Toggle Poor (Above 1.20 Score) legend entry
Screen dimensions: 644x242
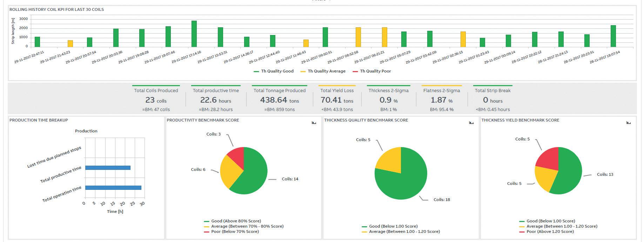click(x=546, y=231)
